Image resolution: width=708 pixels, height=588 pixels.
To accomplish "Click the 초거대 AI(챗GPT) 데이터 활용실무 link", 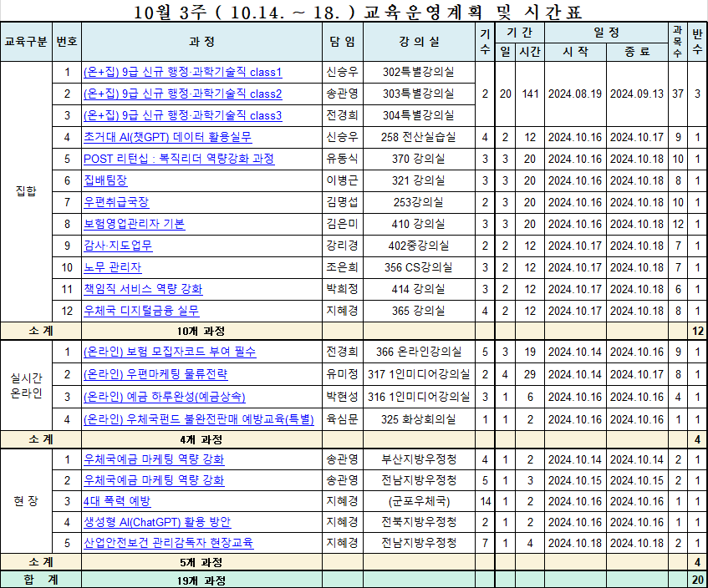I will (x=167, y=137).
